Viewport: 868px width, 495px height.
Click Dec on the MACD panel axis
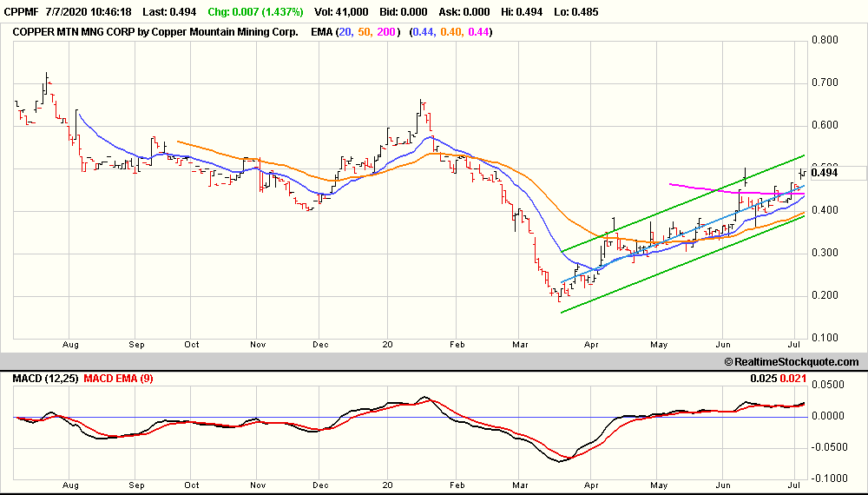pyautogui.click(x=320, y=485)
